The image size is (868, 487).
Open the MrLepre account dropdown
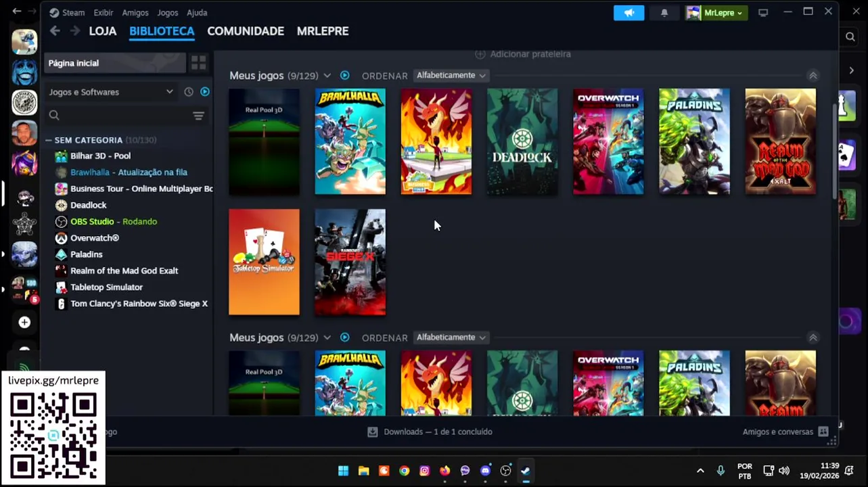(716, 13)
